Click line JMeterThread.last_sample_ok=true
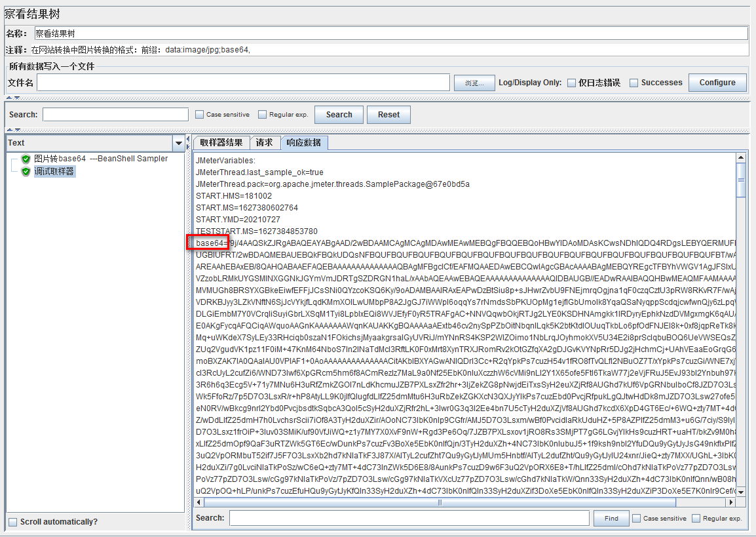The width and height of the screenshot is (756, 537). (259, 172)
